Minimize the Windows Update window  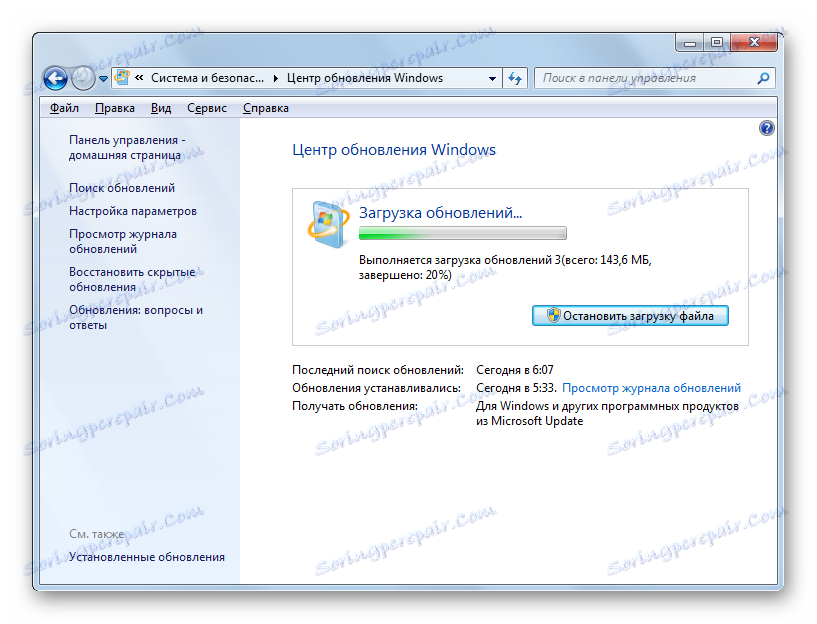690,43
